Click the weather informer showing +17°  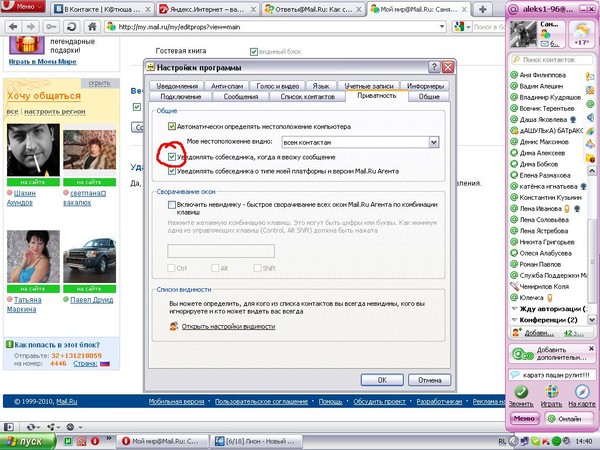(582, 34)
